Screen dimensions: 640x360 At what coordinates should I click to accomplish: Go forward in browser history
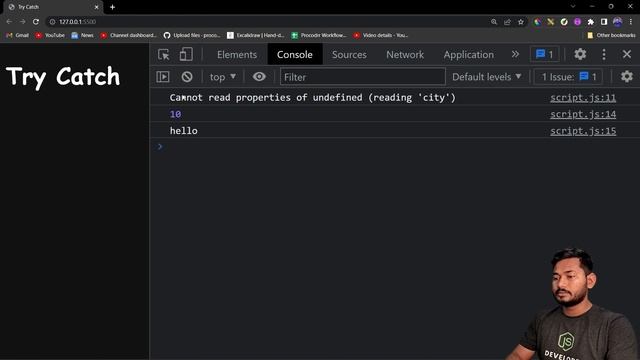22,22
